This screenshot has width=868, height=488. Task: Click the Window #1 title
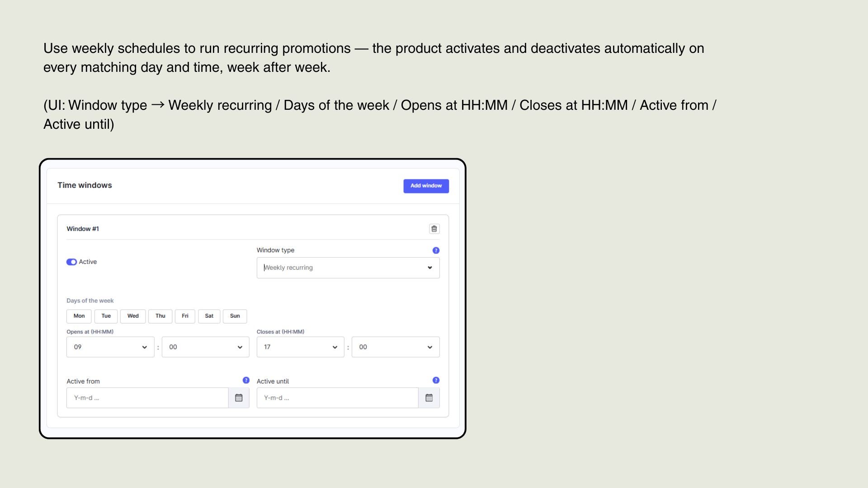coord(83,229)
